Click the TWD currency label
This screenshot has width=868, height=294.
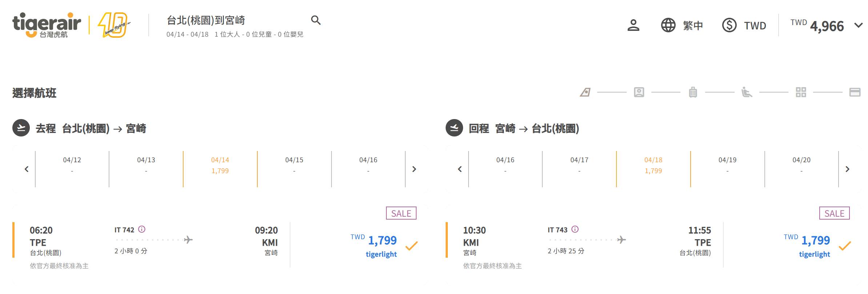755,25
